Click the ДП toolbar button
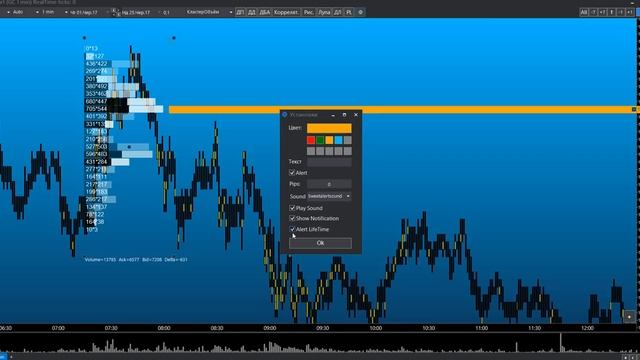 coord(240,12)
